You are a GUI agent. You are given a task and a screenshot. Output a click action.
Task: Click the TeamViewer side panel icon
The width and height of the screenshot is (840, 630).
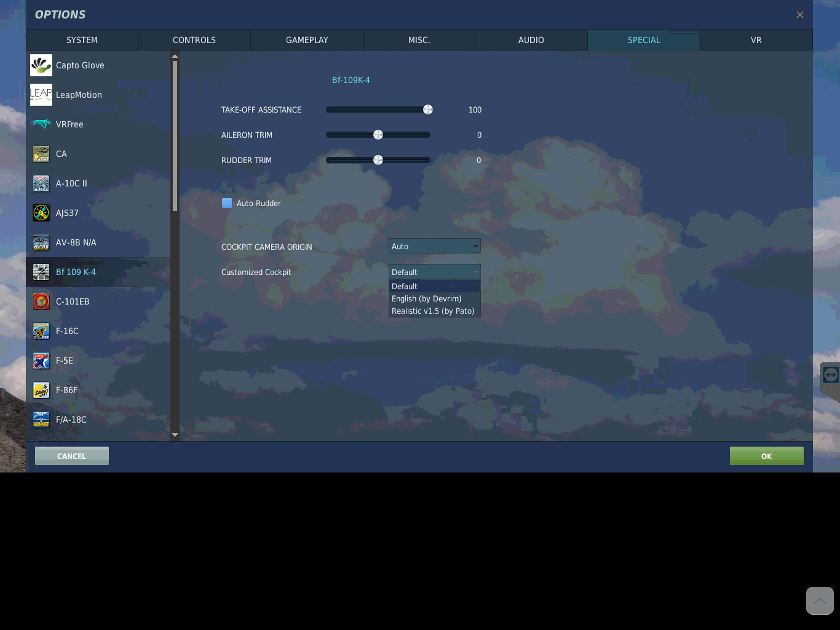coord(831,375)
